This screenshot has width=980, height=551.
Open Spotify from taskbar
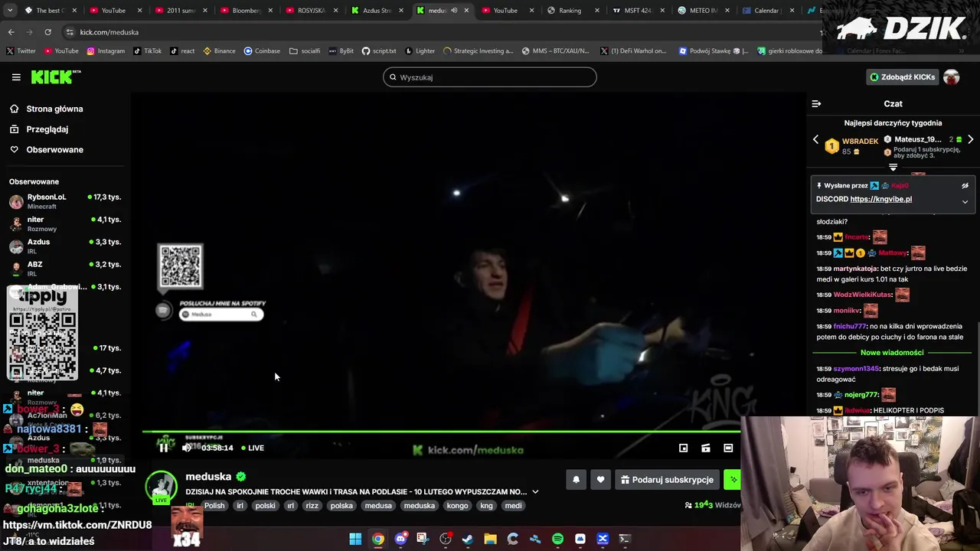(x=557, y=539)
